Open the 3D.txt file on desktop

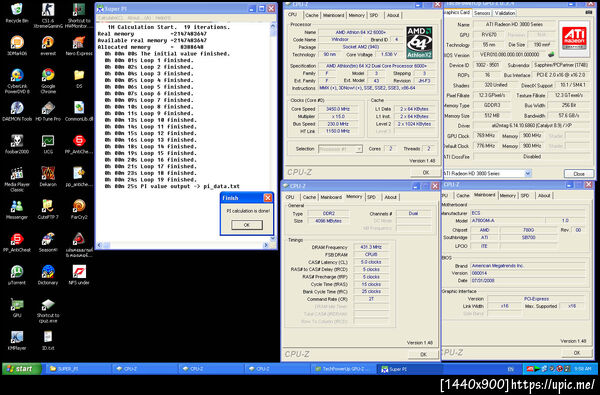coord(48,341)
